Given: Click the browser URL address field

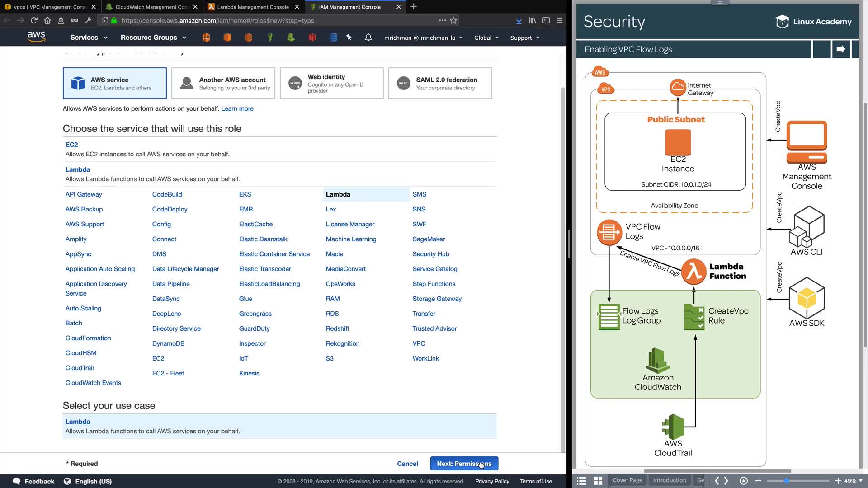Looking at the screenshot, I should click(271, 20).
